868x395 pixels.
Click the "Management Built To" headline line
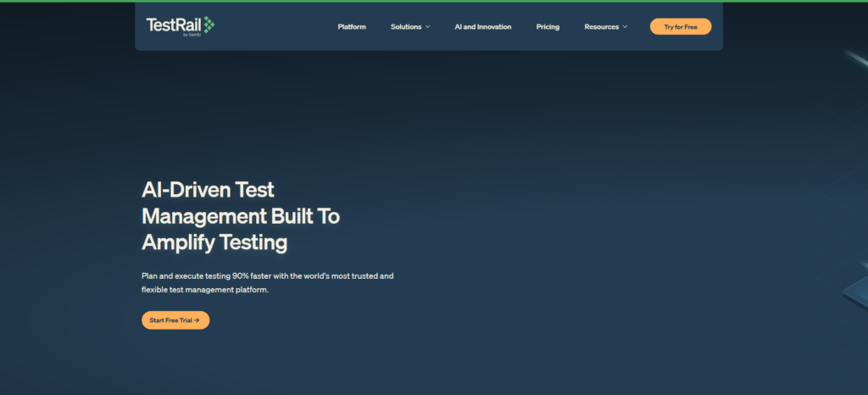(241, 216)
